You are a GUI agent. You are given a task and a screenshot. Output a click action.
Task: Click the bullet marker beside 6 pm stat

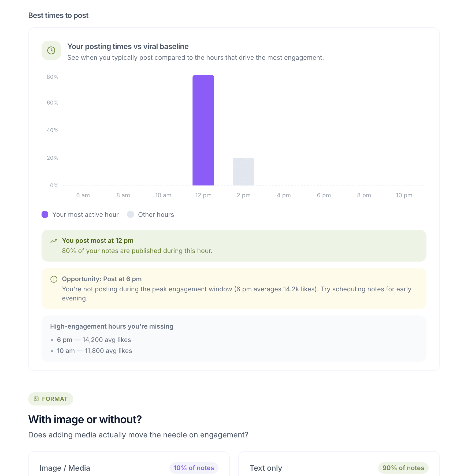coord(51,340)
